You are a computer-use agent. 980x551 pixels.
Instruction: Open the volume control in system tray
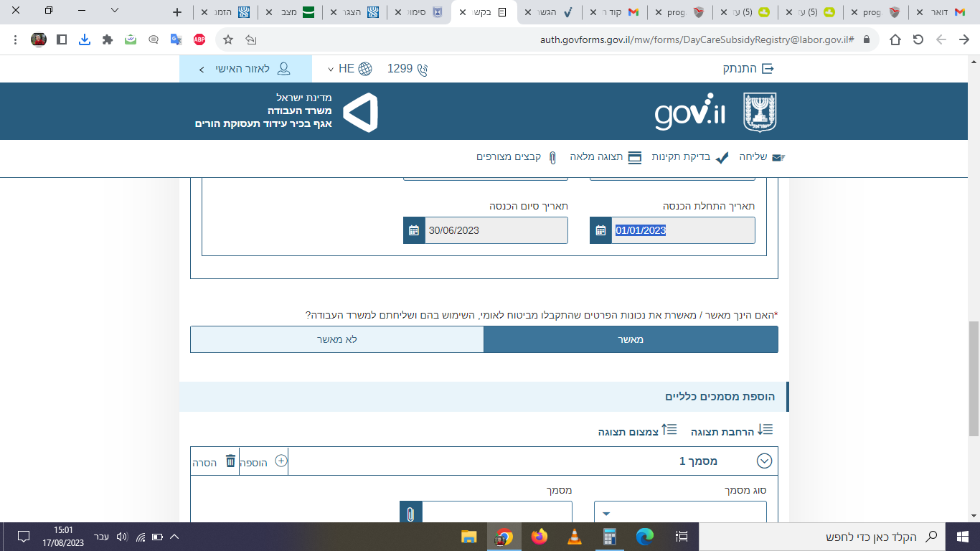point(121,537)
